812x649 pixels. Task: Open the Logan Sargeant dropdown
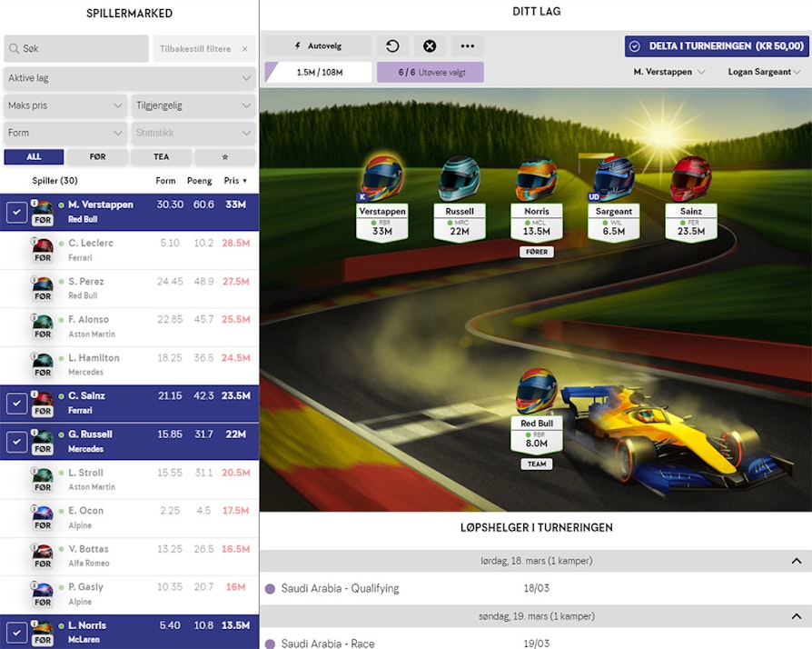[765, 72]
